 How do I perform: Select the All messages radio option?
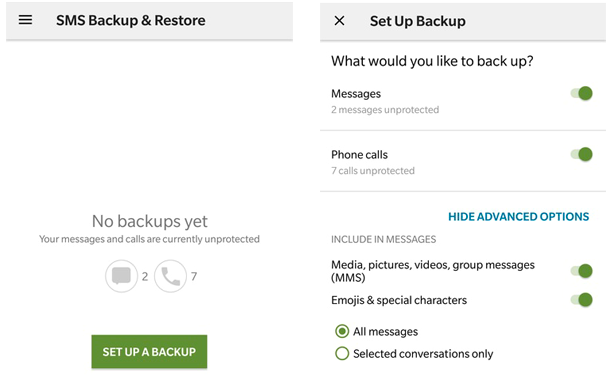pos(342,332)
